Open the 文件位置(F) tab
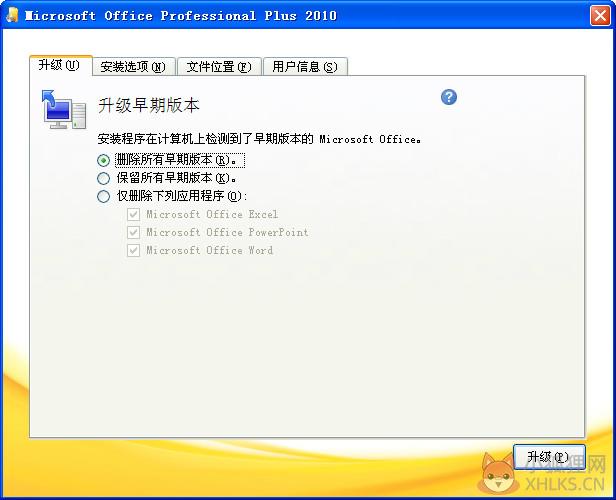 pos(219,66)
